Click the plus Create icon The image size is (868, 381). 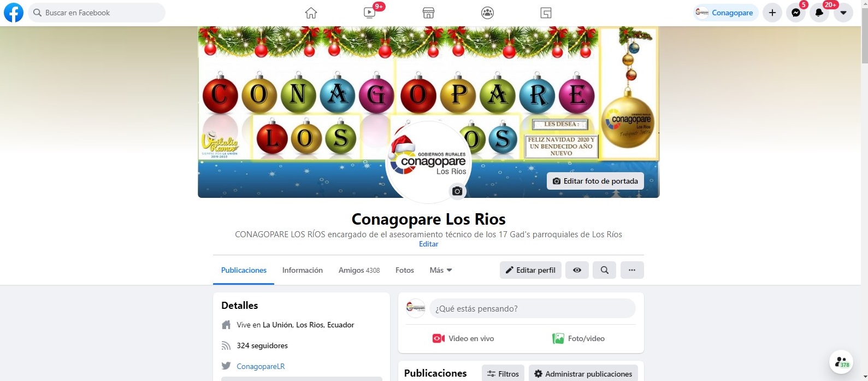772,13
